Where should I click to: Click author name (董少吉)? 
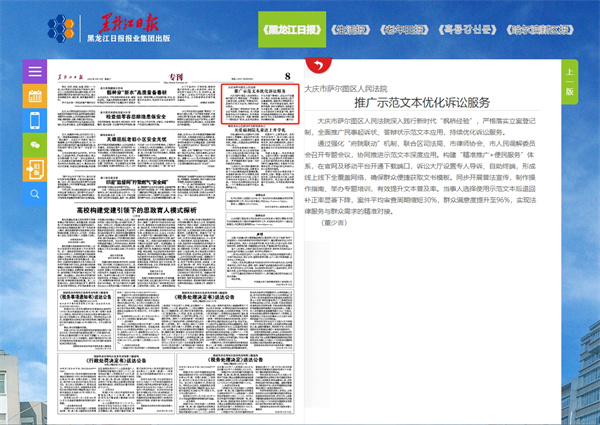[x=334, y=223]
